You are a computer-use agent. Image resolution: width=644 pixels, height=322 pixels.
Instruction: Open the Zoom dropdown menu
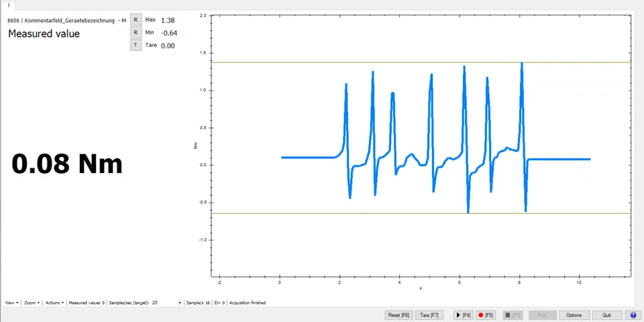(x=32, y=303)
